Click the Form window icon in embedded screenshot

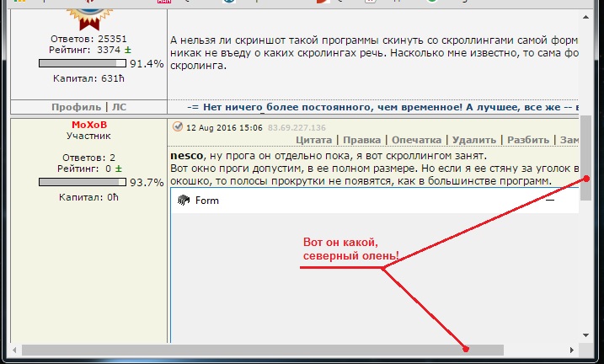(184, 201)
